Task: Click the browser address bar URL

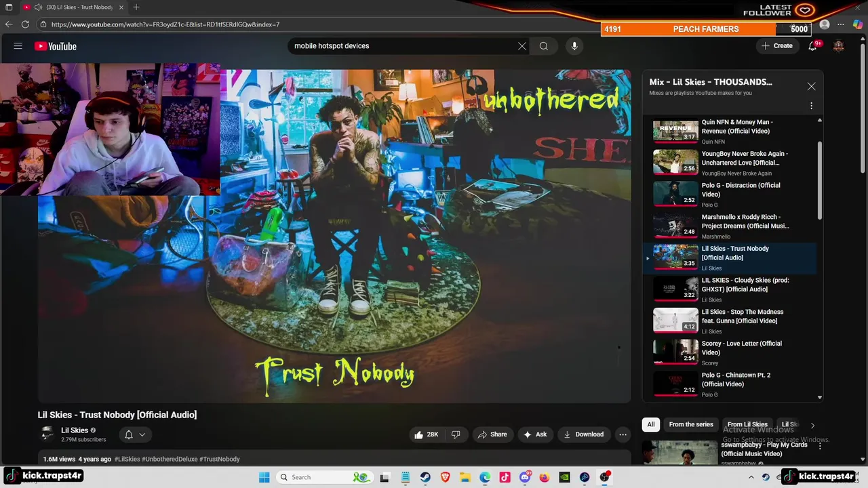Action: 165,24
